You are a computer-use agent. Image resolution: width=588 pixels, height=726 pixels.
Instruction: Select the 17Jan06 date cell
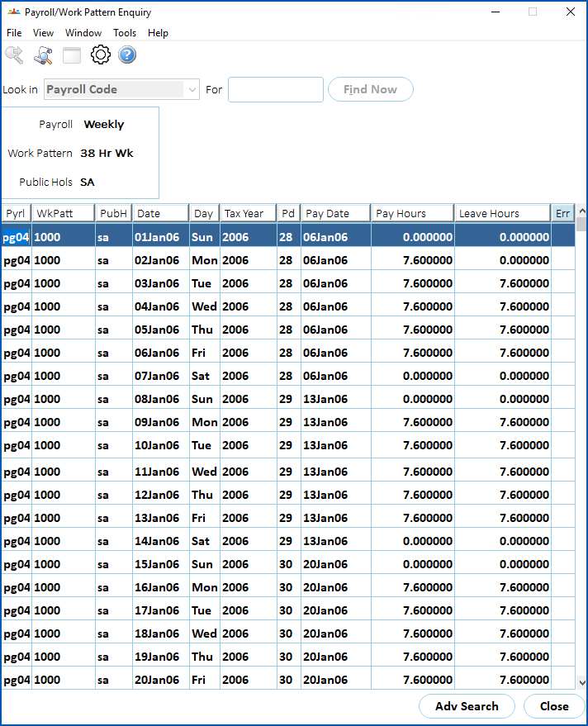[161, 610]
